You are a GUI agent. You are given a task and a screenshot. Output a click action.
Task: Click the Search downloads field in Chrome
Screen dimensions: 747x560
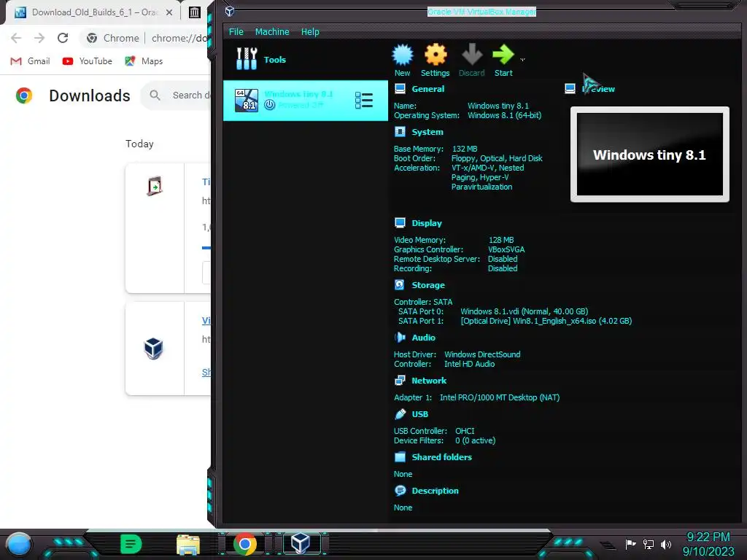177,96
